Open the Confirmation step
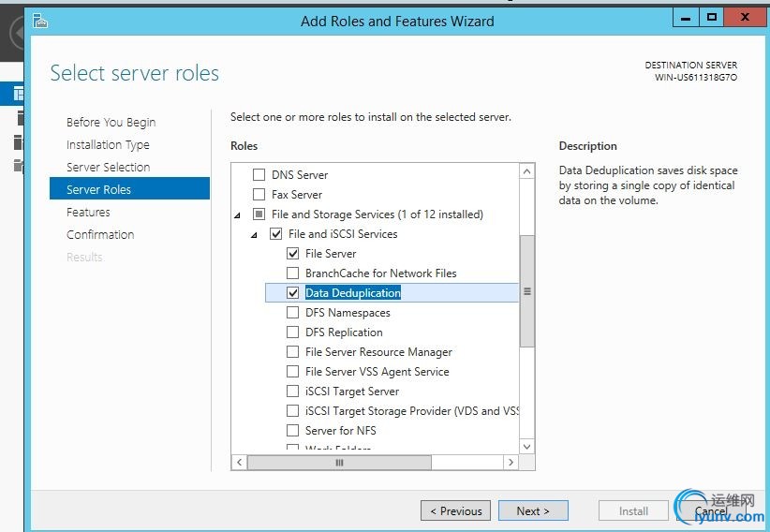The height and width of the screenshot is (532, 770). click(100, 234)
